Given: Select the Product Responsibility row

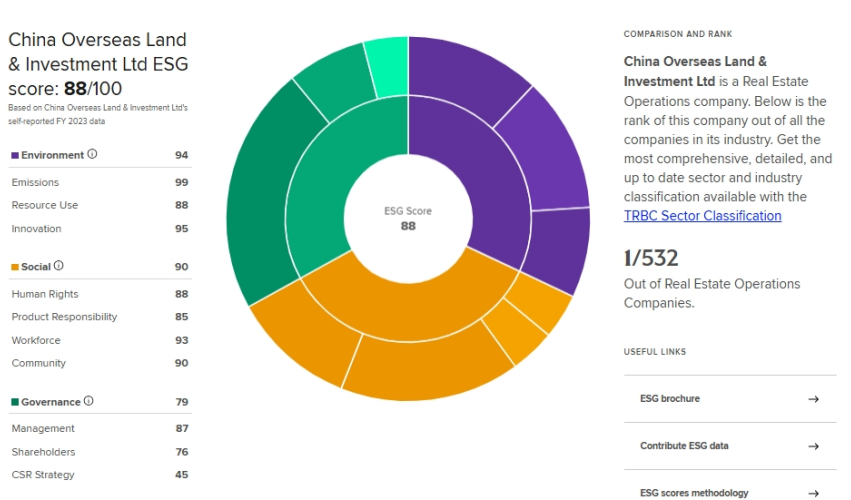Looking at the screenshot, I should coord(100,317).
